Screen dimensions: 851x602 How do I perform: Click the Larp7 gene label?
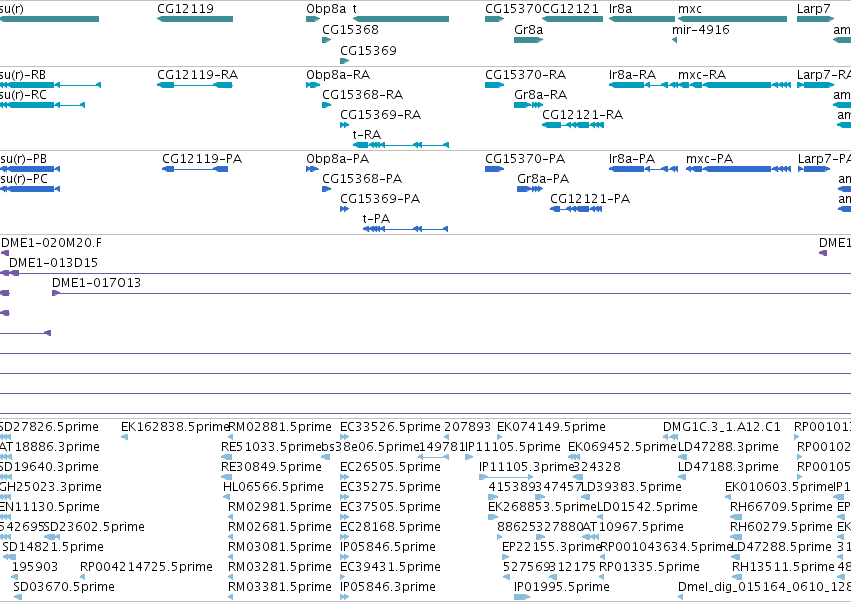(813, 9)
